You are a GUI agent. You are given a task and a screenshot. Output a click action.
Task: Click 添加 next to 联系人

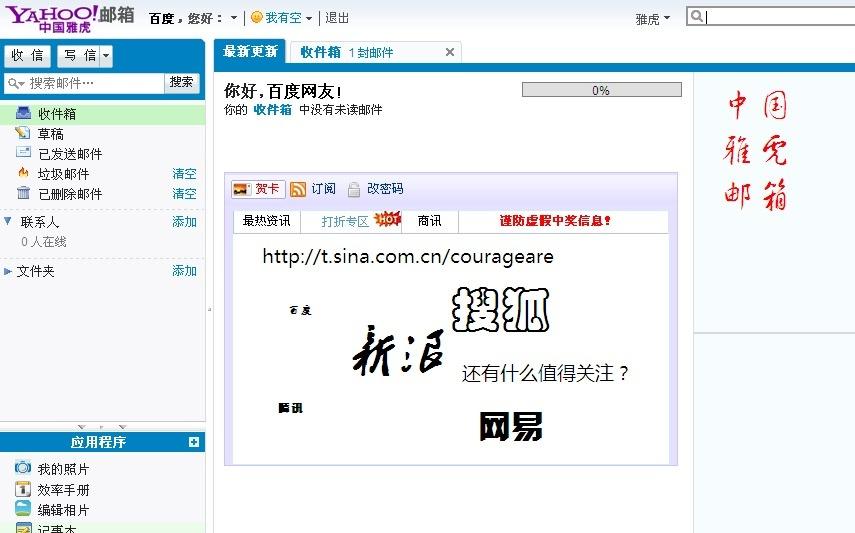[x=184, y=221]
